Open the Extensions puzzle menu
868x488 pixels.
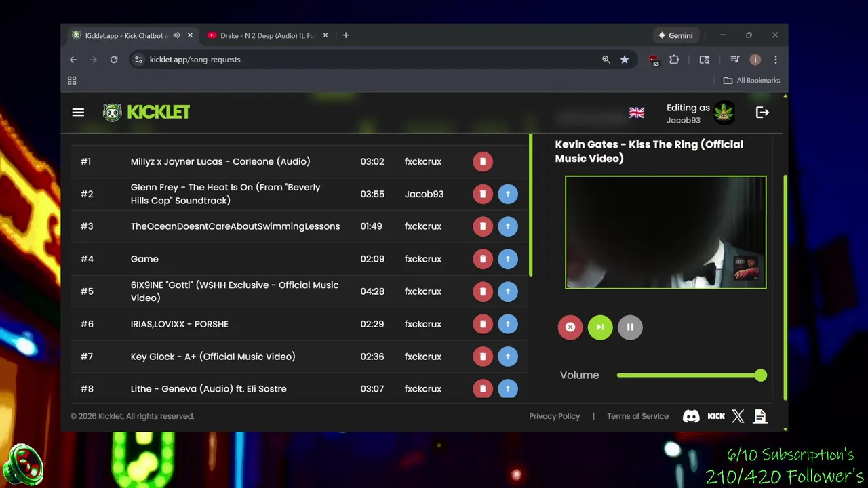pos(674,60)
